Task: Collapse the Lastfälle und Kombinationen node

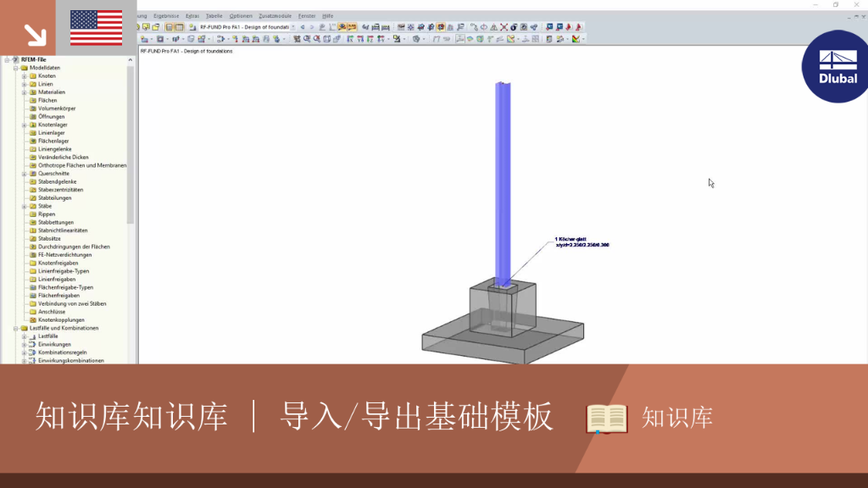Action: pyautogui.click(x=15, y=328)
